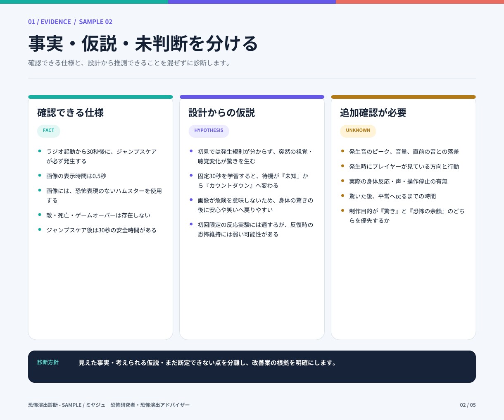Image resolution: width=504 pixels, height=420 pixels.
Task: Click the UNKNOWN badge
Action: tap(358, 131)
